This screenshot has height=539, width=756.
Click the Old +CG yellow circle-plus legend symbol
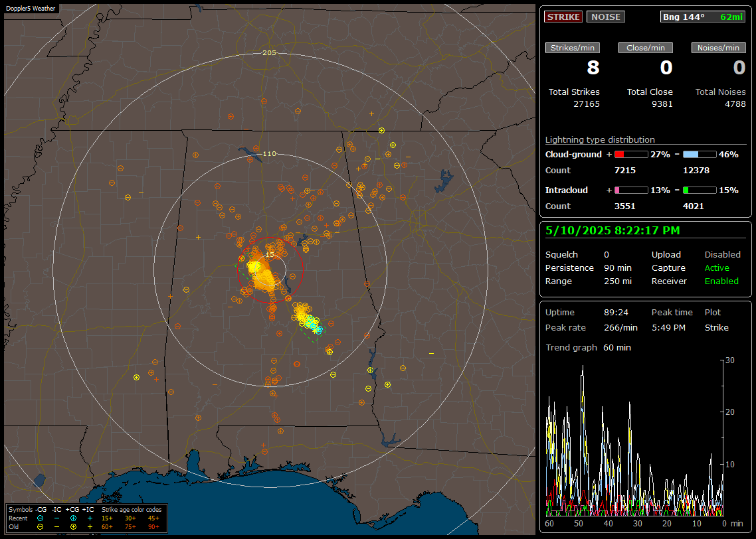coord(73,527)
